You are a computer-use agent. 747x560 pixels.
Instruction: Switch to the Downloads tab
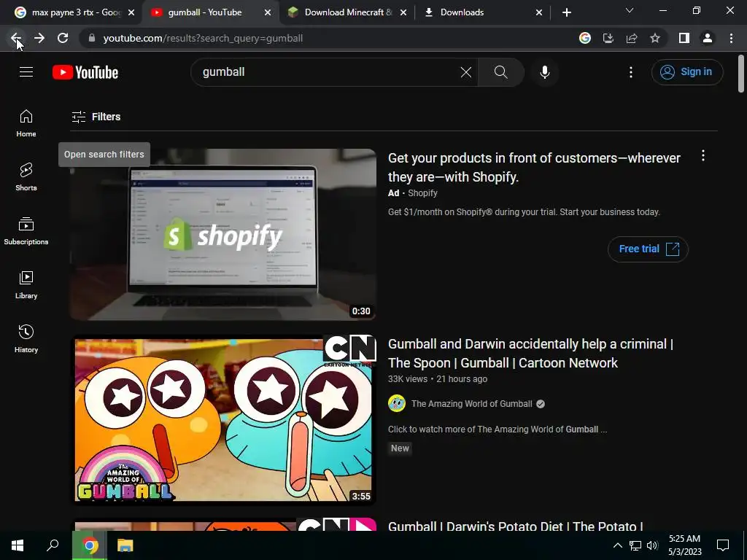481,12
